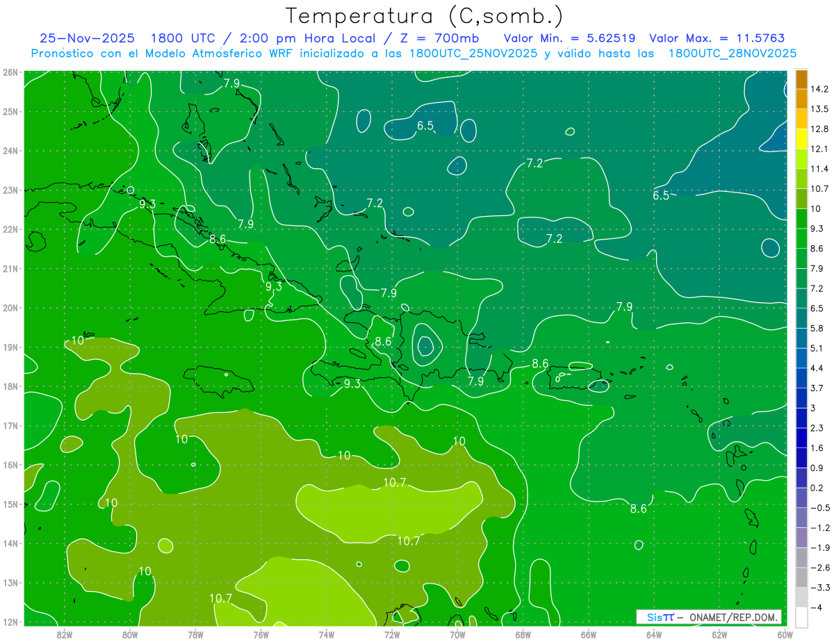This screenshot has height=644, width=834.
Task: Click the '12.1' color scale label
Action: (x=821, y=149)
